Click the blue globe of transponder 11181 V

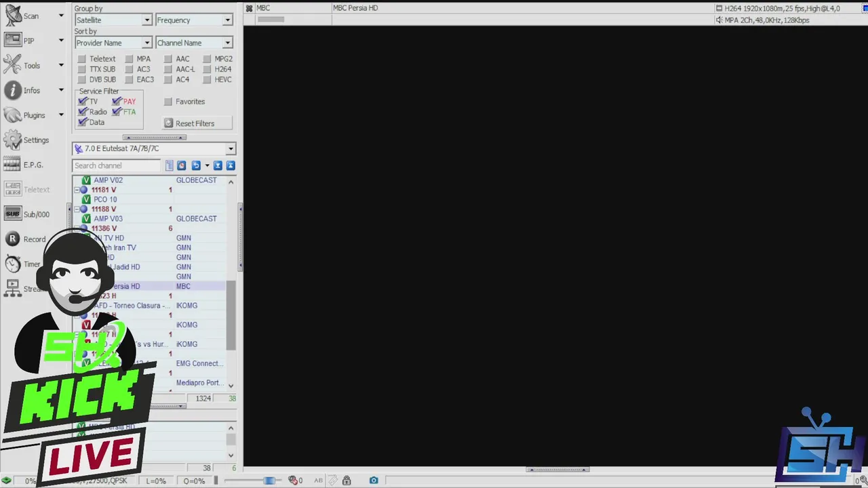point(84,190)
